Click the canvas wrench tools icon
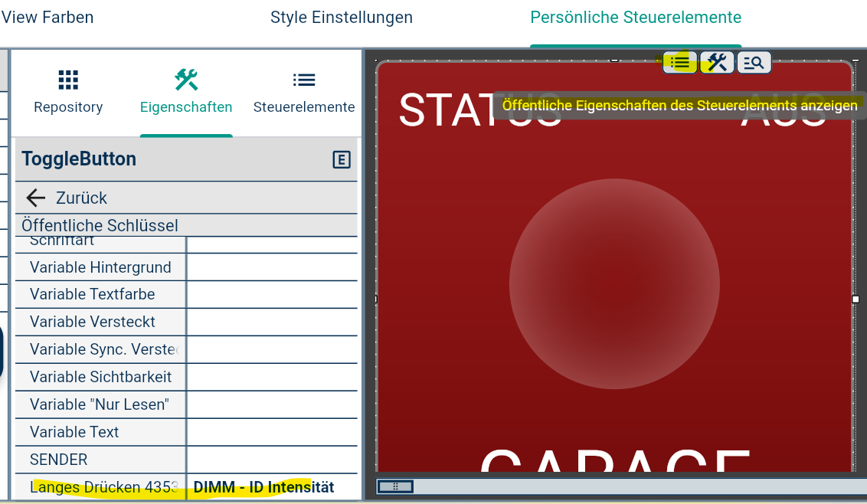This screenshot has height=504, width=867. 717,63
